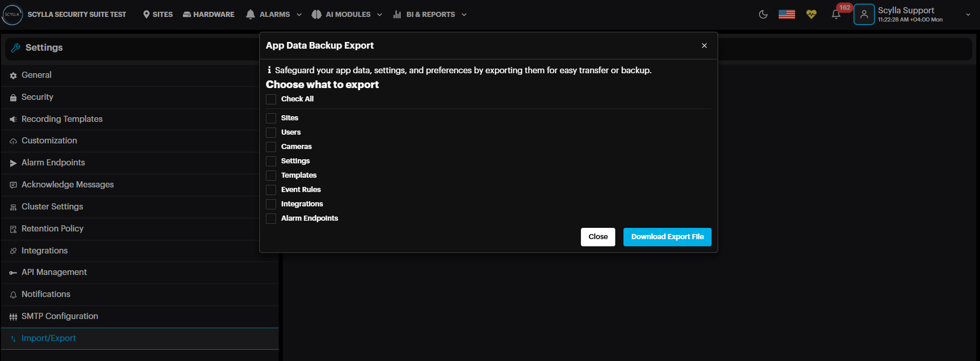Open the Sites menu item
This screenshot has width=980, height=361.
click(158, 14)
